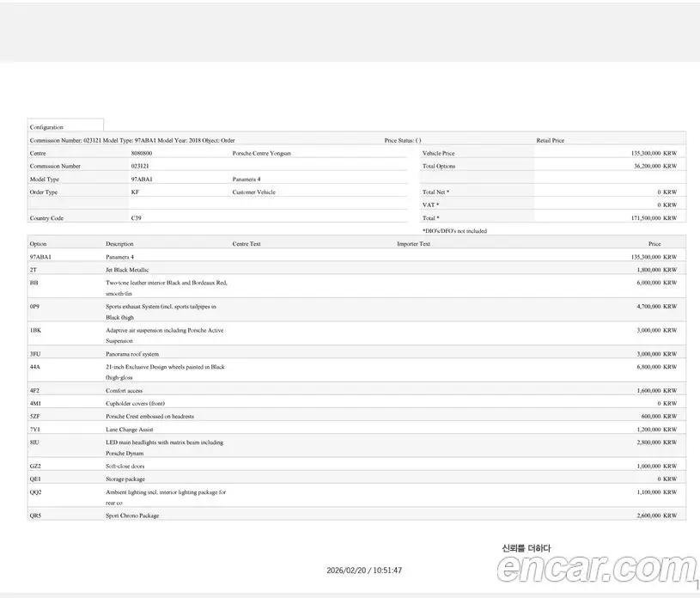Screen dimensions: 700x598
Task: Select the "Panorama roof system" description
Action: click(132, 354)
